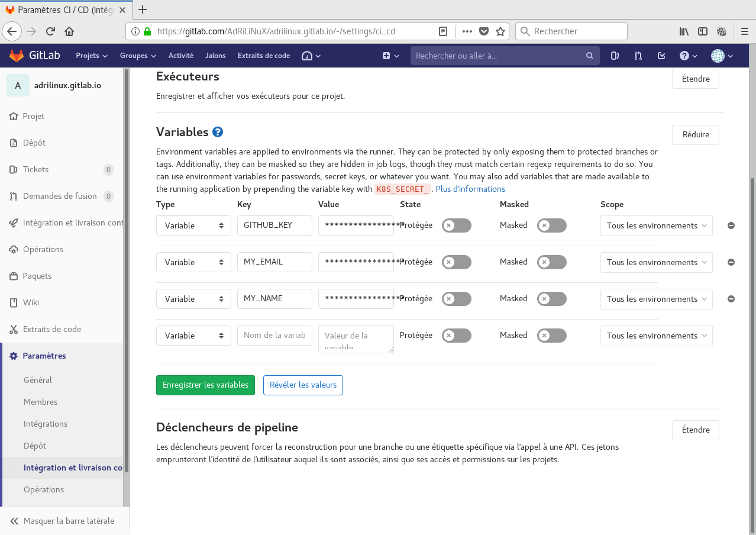Click the Variables help question icon
Screen dimensions: 756x535
218,132
